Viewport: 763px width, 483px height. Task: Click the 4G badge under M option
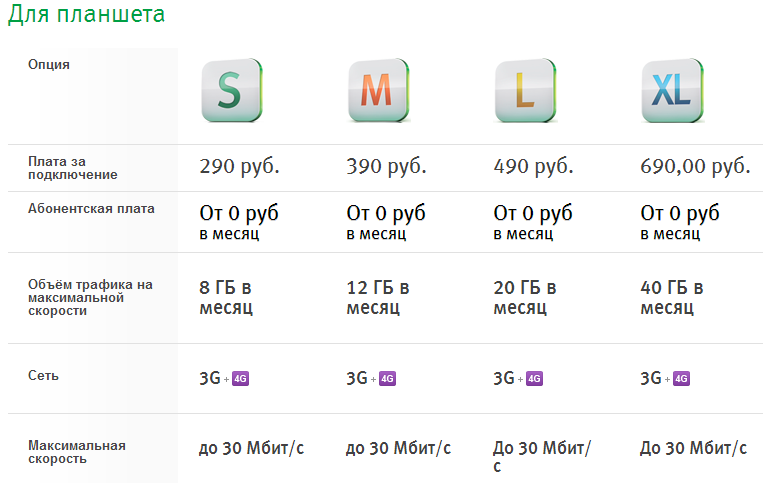387,378
